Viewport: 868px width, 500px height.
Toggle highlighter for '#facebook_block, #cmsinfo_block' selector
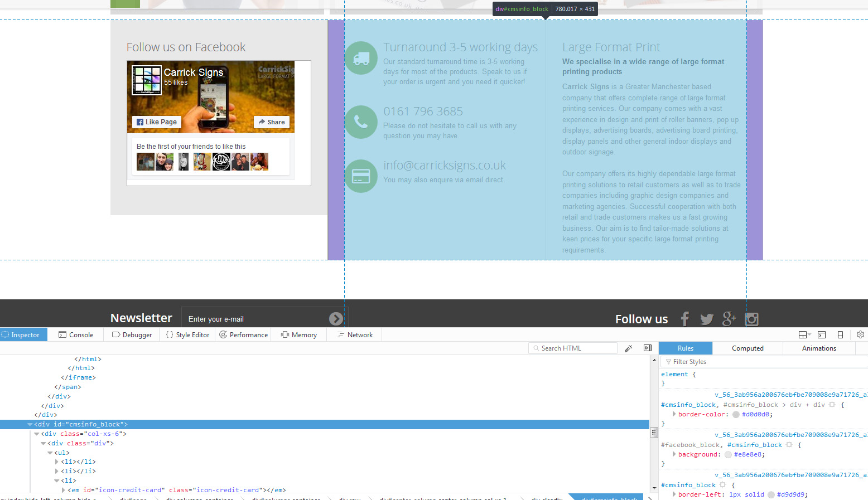[x=789, y=445]
